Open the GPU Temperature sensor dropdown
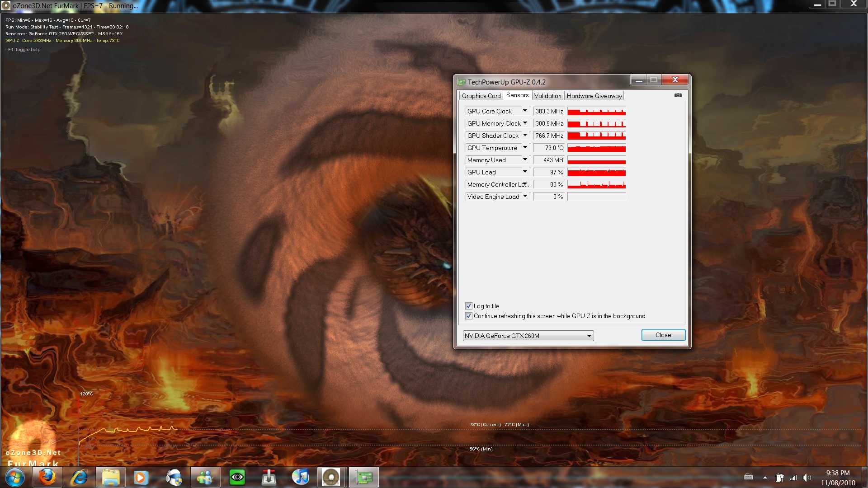868x488 pixels. tap(525, 147)
